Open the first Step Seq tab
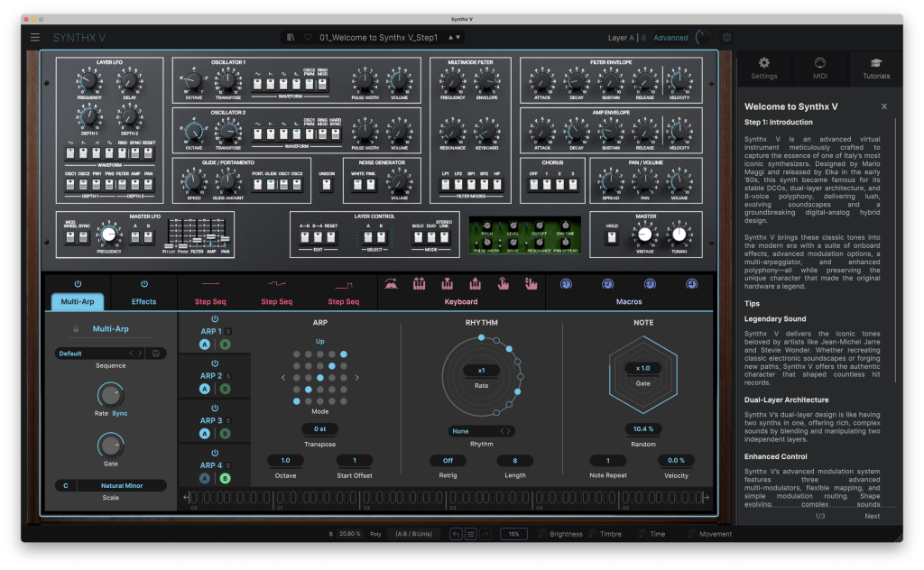The width and height of the screenshot is (924, 570). point(210,301)
